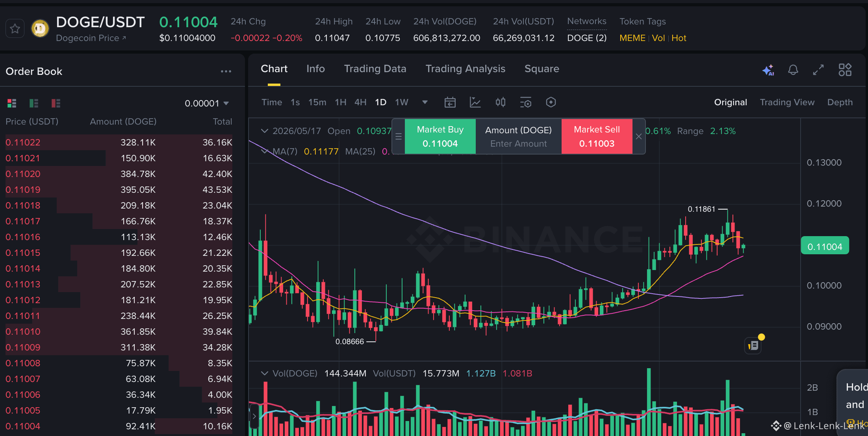The image size is (868, 436).
Task: Select the 0.11004 ask price row
Action: [119, 426]
